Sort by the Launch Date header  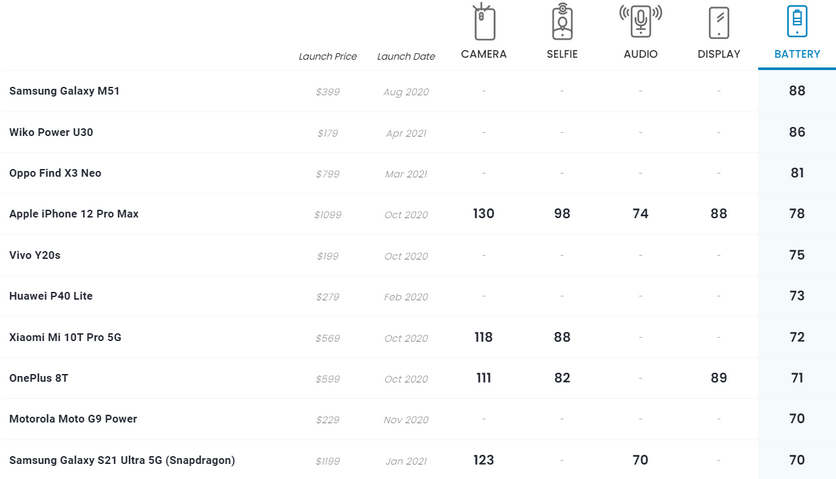tap(406, 57)
